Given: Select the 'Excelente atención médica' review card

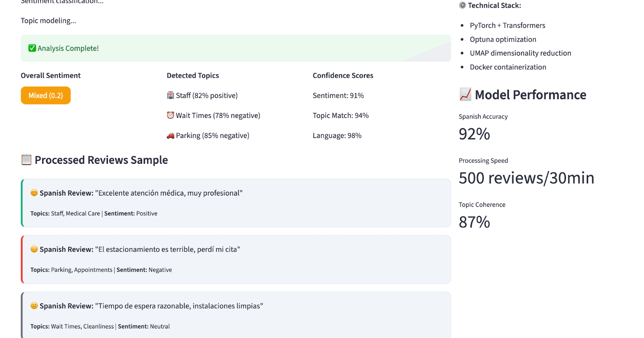Looking at the screenshot, I should [235, 203].
